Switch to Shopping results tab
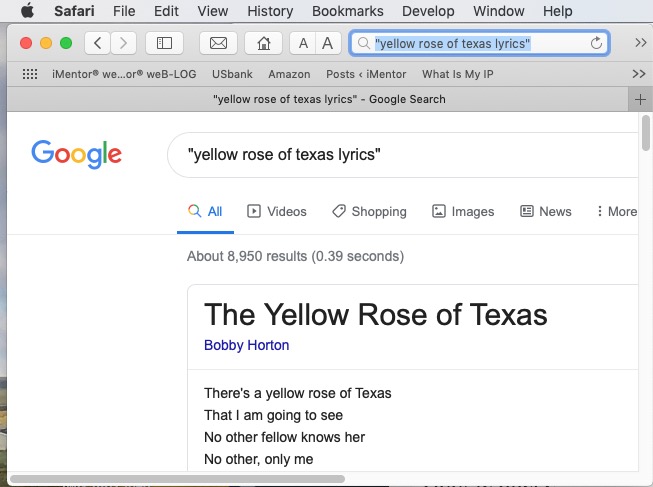The image size is (653, 487). point(369,212)
